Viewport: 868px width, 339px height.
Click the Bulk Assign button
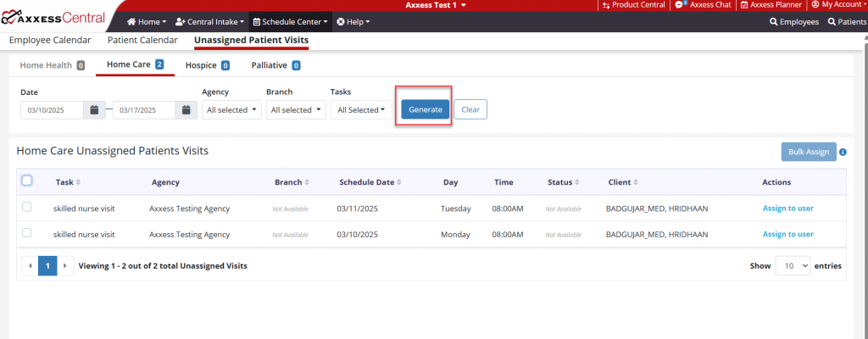[809, 152]
